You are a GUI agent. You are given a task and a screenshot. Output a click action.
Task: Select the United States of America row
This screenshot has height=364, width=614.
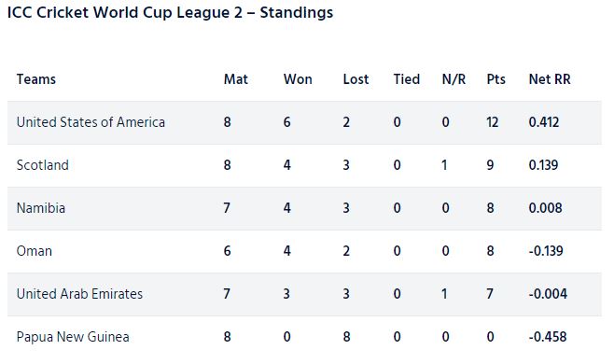304,122
